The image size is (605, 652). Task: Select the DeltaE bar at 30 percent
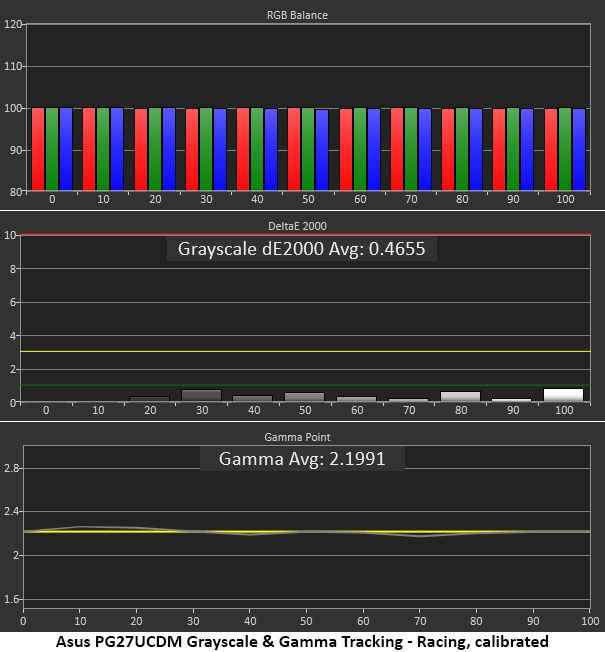[x=202, y=395]
